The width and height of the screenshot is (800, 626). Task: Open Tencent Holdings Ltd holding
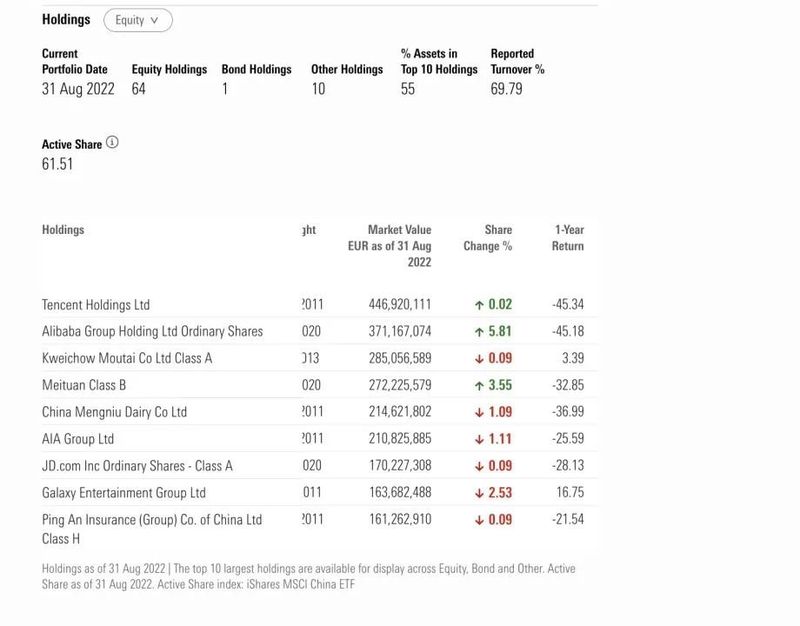pos(96,305)
